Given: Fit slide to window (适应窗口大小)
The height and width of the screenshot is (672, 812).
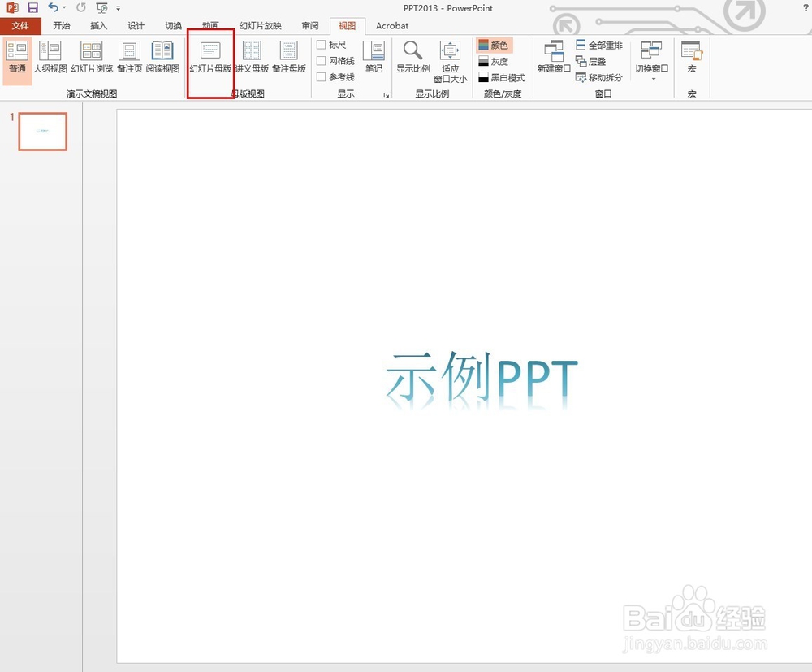Looking at the screenshot, I should coord(450,62).
